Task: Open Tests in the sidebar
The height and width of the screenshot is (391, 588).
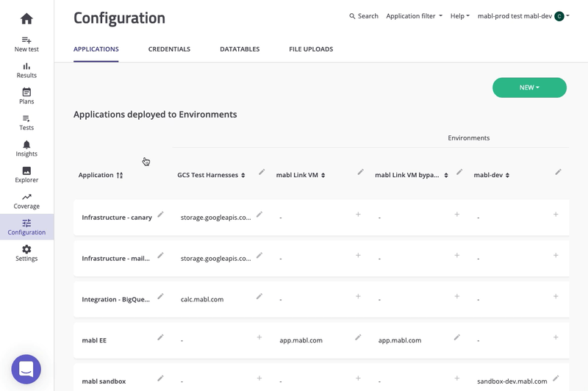Action: (26, 123)
